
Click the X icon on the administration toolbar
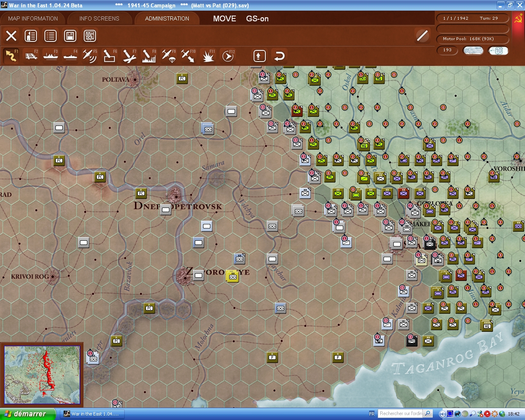tap(11, 36)
